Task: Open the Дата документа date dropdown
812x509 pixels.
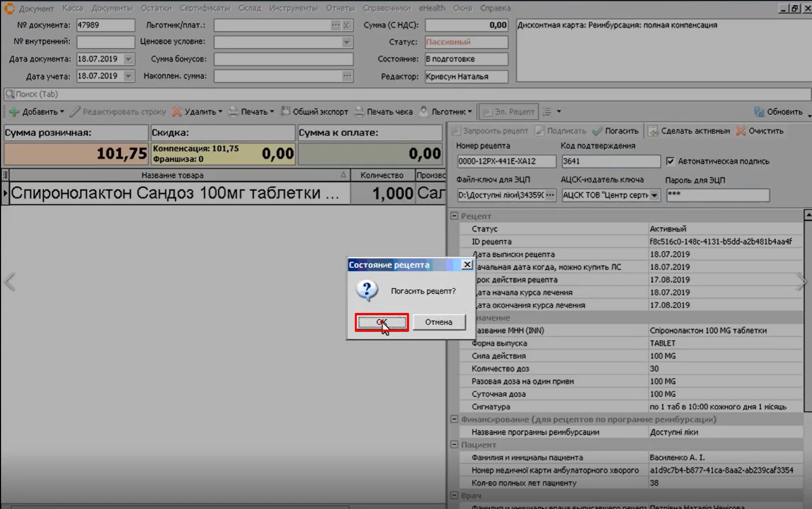Action: coord(128,59)
